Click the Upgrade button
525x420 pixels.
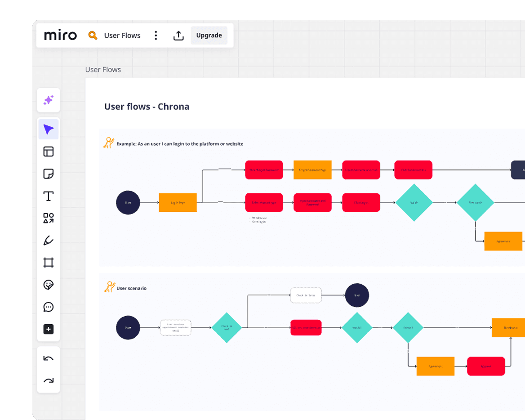[x=209, y=36]
